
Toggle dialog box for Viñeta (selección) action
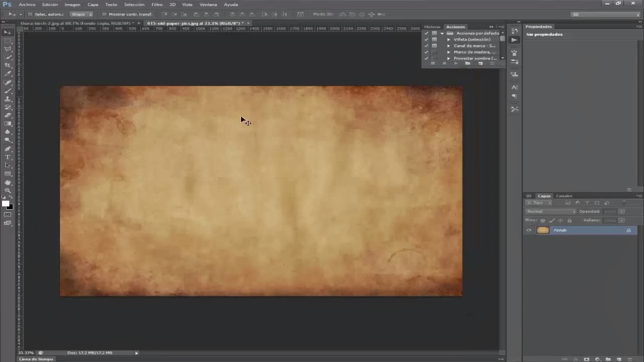tap(435, 39)
